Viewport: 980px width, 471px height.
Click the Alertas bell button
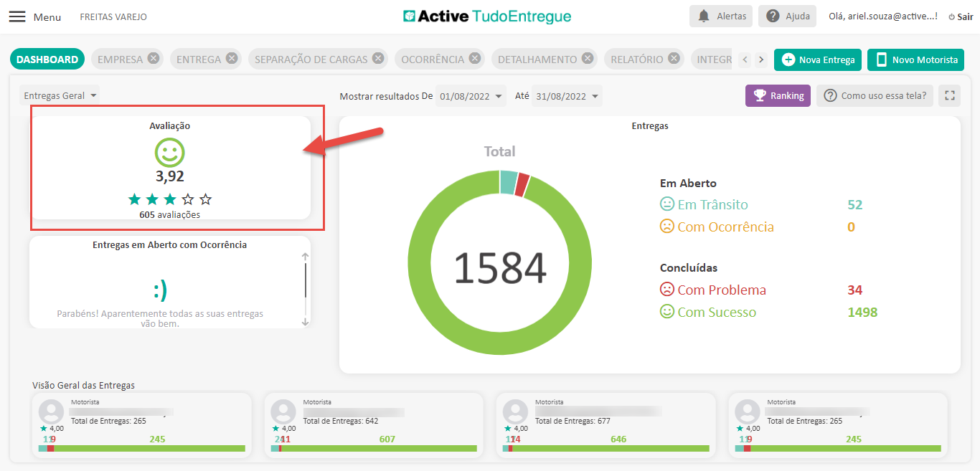pyautogui.click(x=721, y=16)
